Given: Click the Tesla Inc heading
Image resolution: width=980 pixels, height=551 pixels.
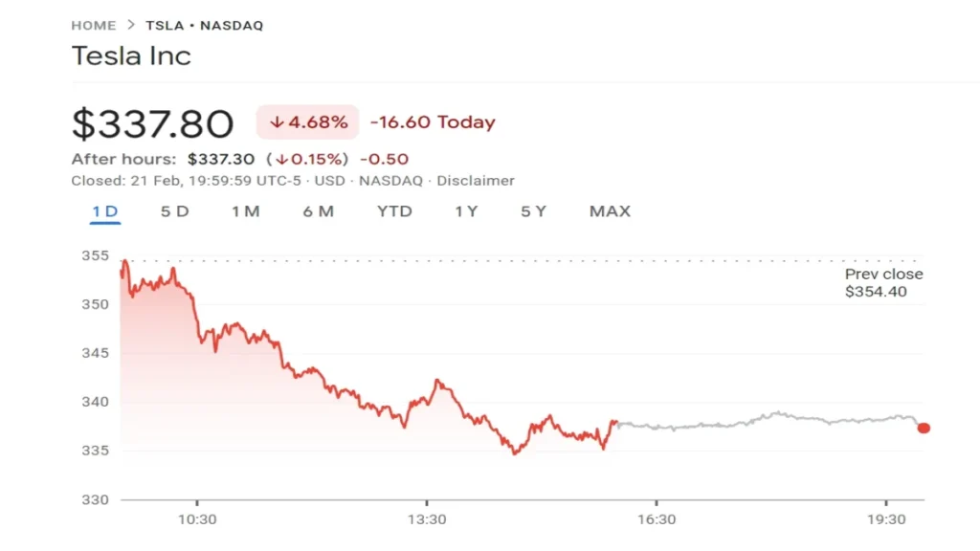Looking at the screenshot, I should (131, 55).
